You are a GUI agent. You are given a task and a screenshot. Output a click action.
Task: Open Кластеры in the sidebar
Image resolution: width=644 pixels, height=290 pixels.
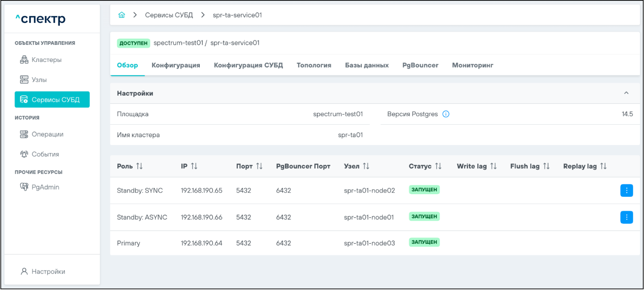(x=46, y=60)
